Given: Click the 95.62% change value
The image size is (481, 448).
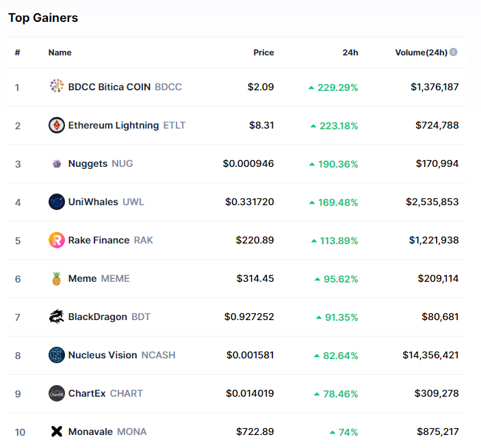Looking at the screenshot, I should coord(341,279).
